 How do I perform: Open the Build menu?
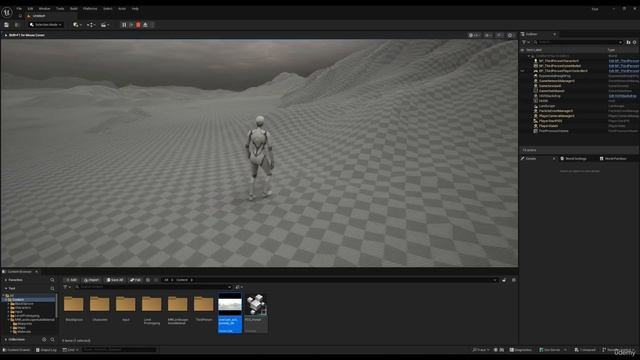[x=73, y=9]
